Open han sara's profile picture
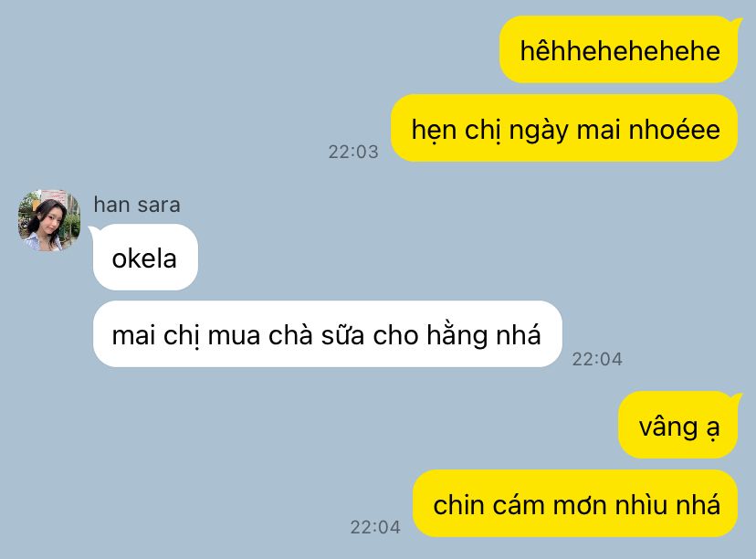The width and height of the screenshot is (756, 559). coord(48,220)
